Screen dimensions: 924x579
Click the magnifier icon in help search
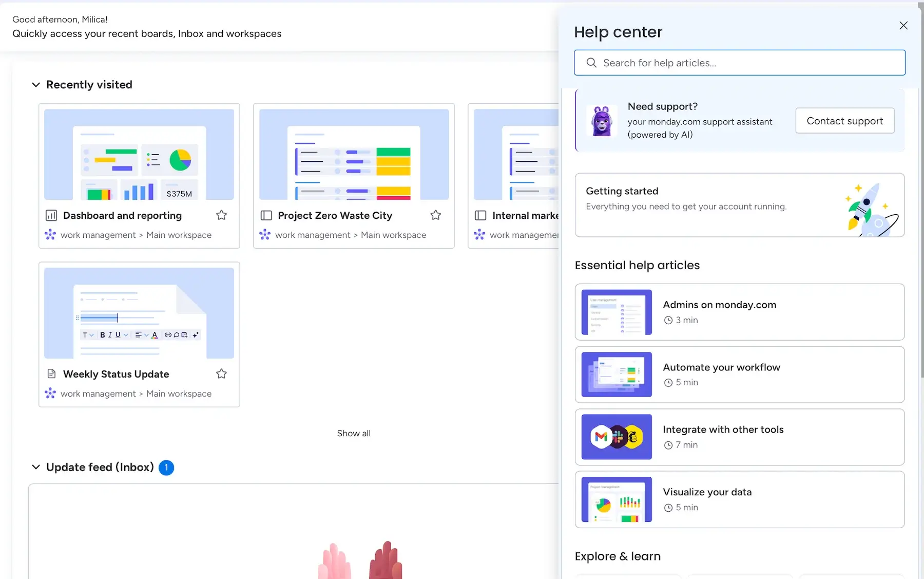point(591,63)
